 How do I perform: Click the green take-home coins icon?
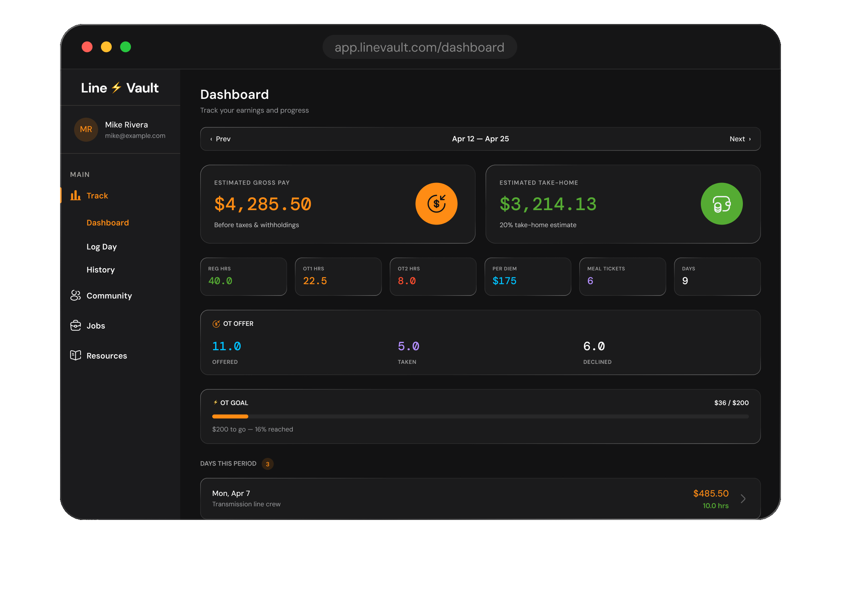722,204
